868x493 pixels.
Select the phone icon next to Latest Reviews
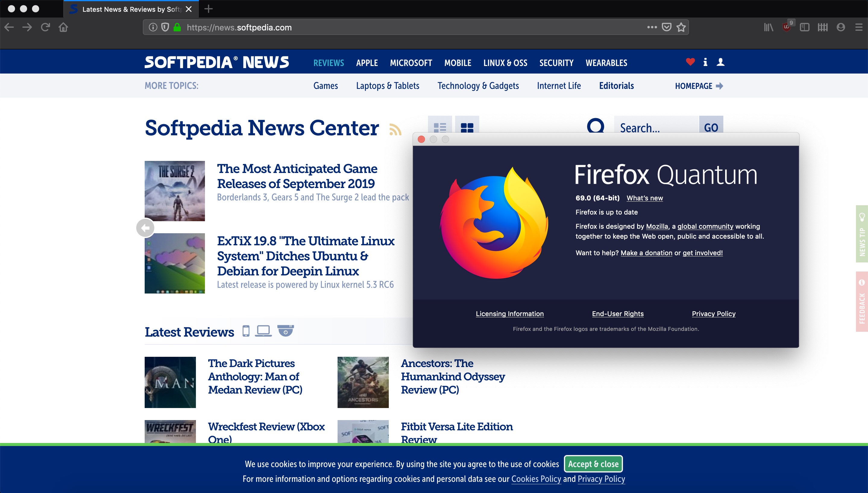[x=246, y=331]
